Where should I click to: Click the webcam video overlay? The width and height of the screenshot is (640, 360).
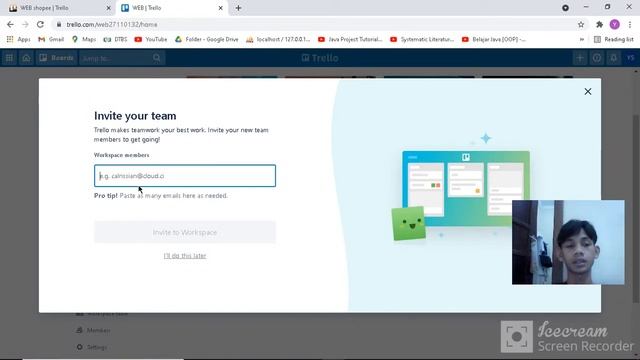click(568, 242)
